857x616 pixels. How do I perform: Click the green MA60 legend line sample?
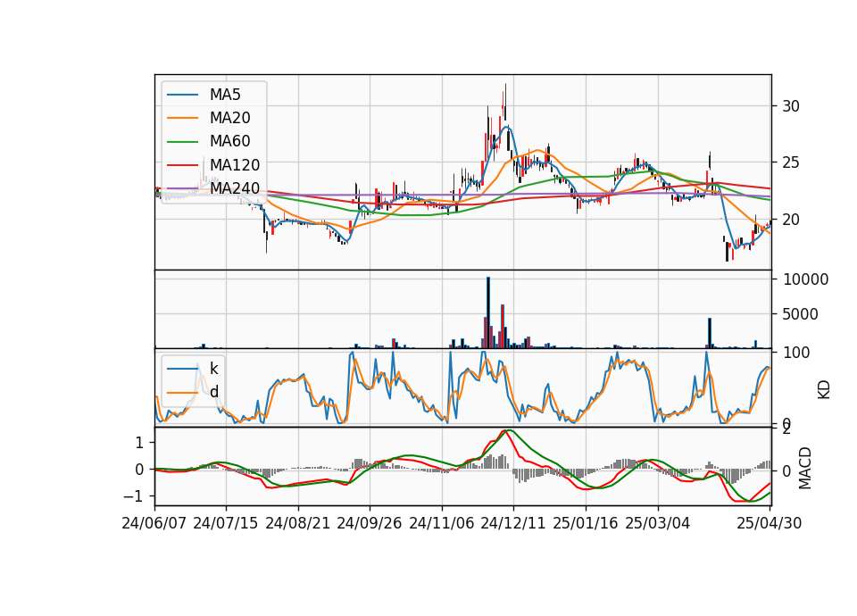click(x=182, y=142)
